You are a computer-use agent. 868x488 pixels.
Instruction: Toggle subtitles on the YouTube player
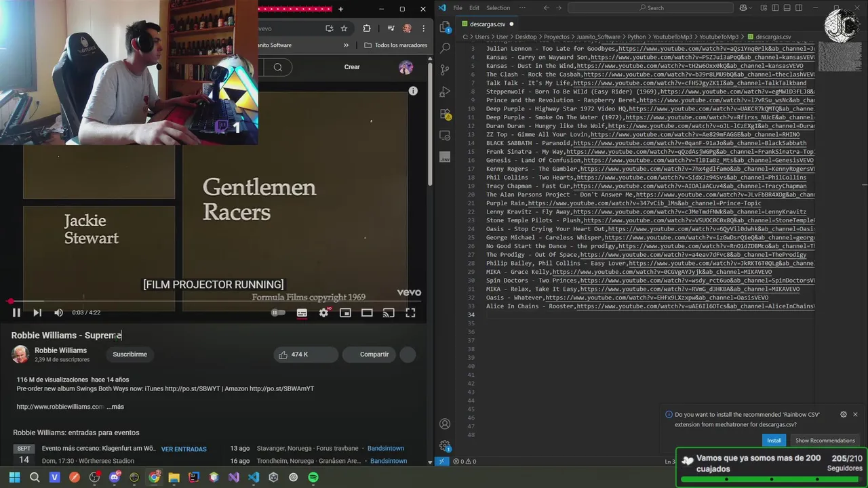coord(302,312)
